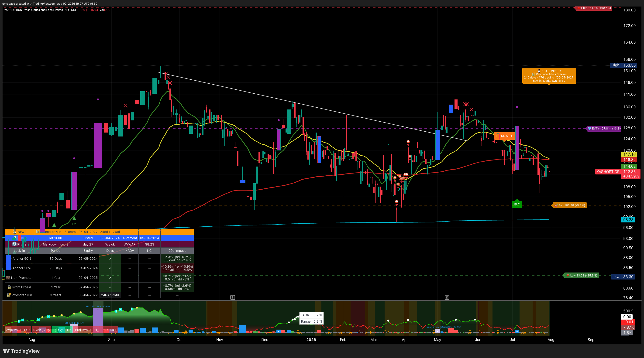Click the target icon on the Fair label
644x358 pixels.
(556, 205)
